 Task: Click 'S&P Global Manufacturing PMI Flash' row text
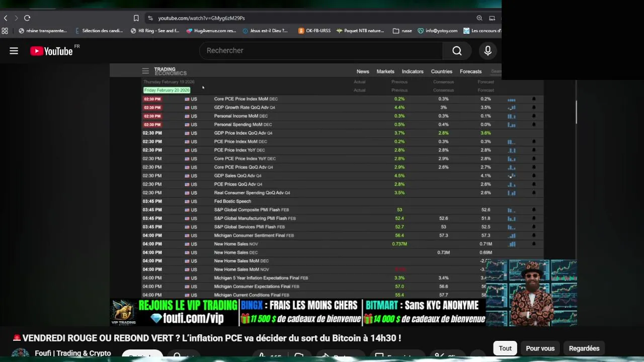tap(255, 218)
